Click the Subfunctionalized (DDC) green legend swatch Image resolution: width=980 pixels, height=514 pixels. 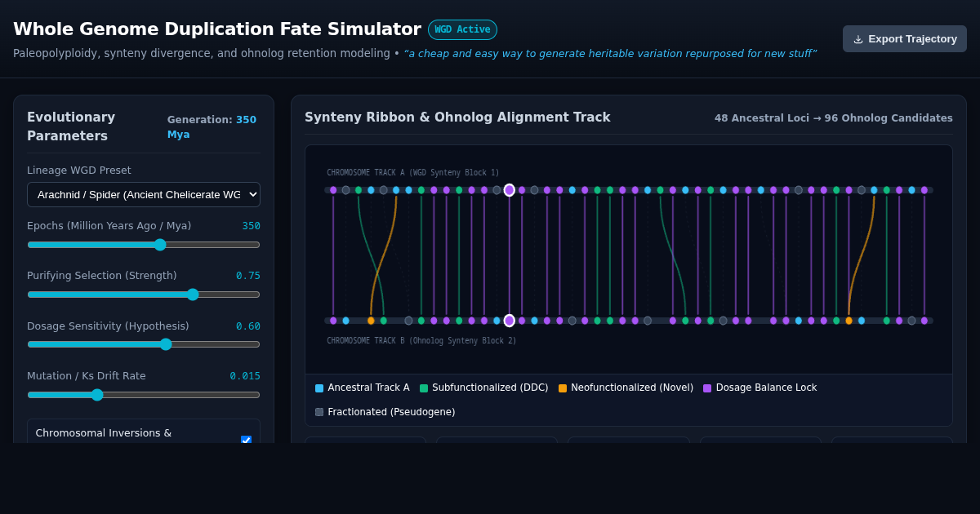point(424,388)
